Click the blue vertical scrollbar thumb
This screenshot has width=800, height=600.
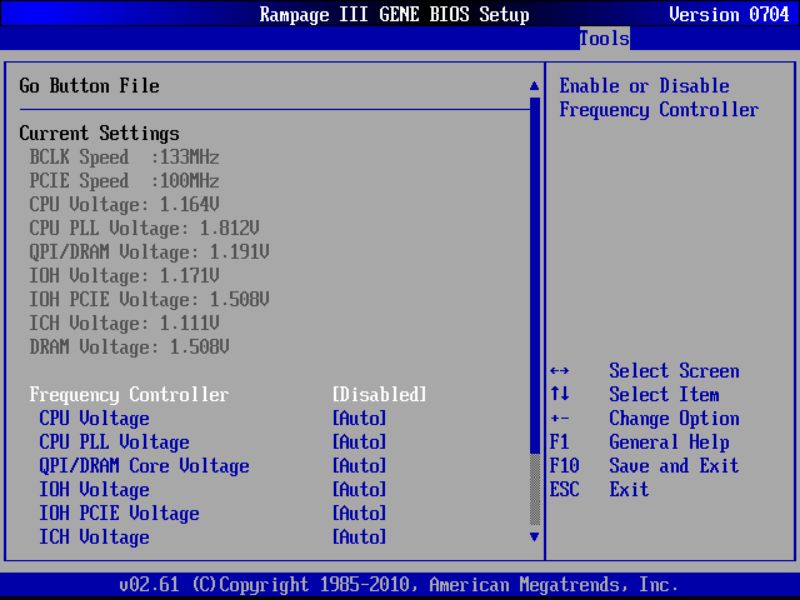pos(535,276)
